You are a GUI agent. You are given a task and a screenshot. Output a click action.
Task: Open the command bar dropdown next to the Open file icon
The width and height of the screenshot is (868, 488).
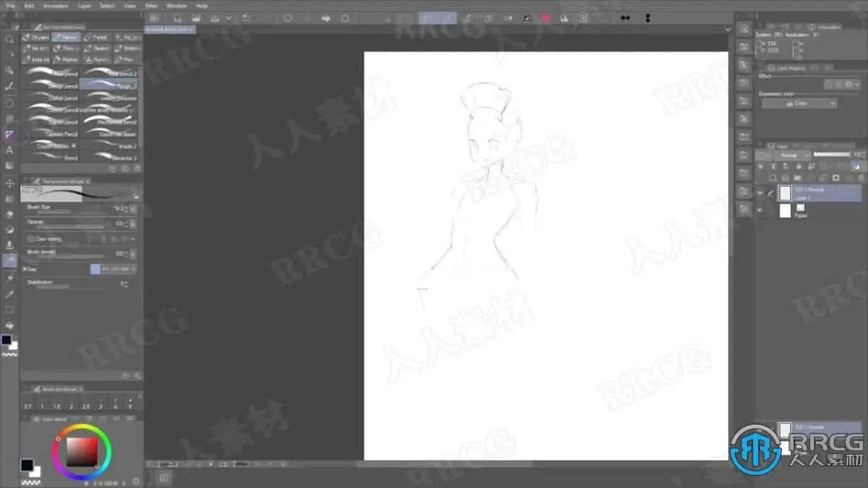pos(229,18)
